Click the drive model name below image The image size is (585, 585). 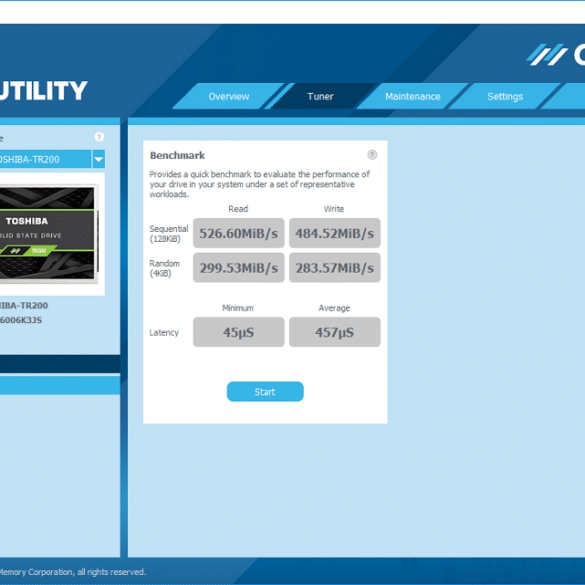click(24, 305)
